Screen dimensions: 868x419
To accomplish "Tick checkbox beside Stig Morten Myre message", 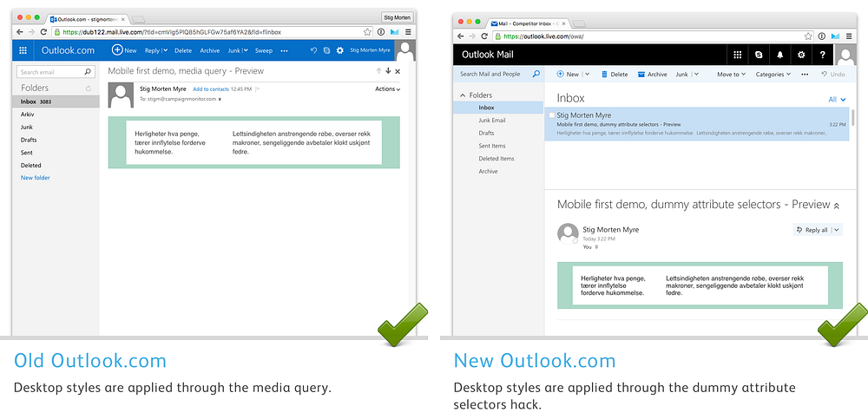I will point(551,115).
